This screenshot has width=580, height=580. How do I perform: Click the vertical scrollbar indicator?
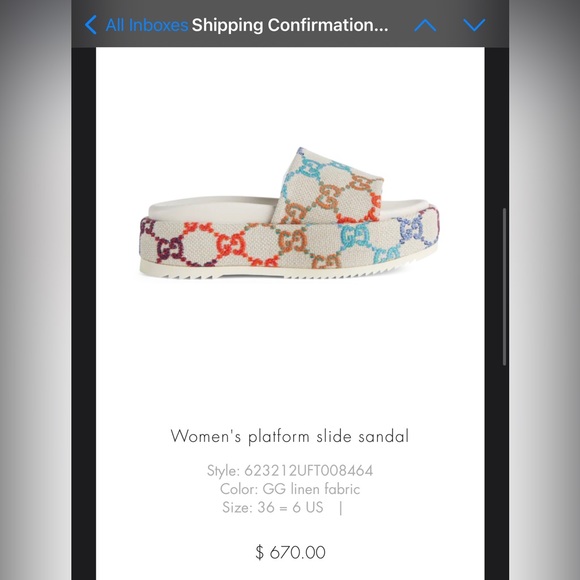click(x=504, y=287)
